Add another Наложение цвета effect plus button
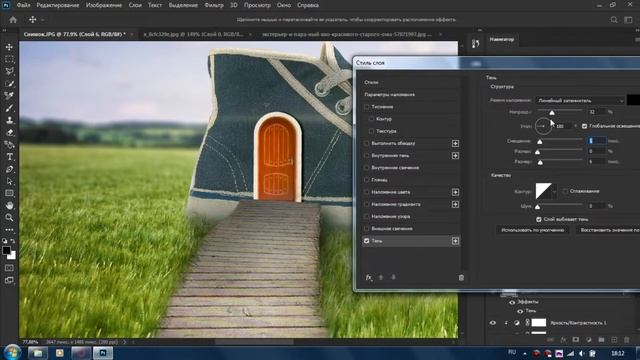Viewport: 640px width, 360px height. pyautogui.click(x=455, y=192)
